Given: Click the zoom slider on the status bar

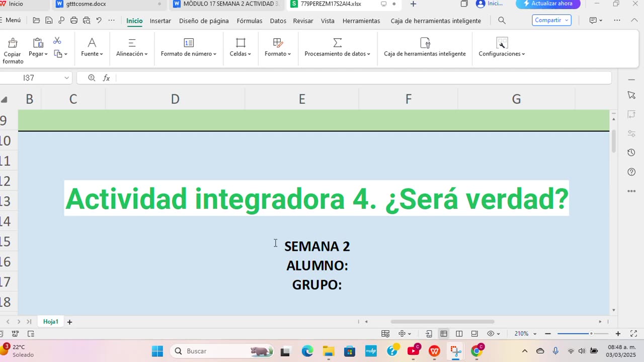Looking at the screenshot, I should (x=582, y=334).
